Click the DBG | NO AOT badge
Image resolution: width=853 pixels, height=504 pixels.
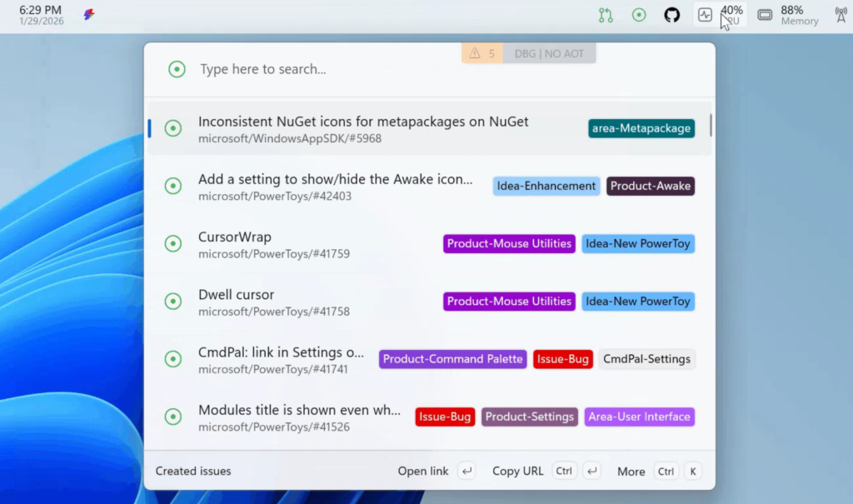pos(549,53)
